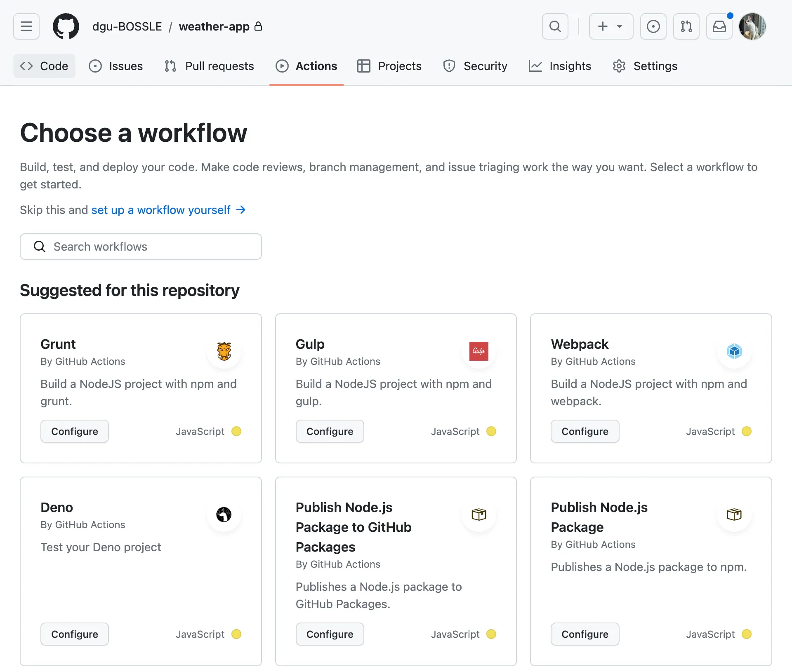The image size is (792, 672).
Task: Focus the Search workflows input field
Action: click(141, 247)
